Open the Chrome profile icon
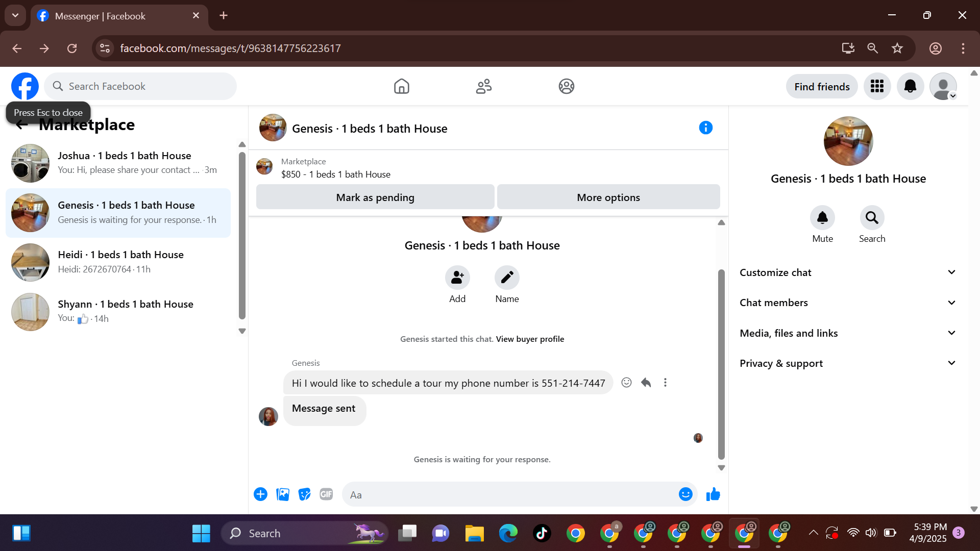The image size is (980, 551). (x=935, y=48)
